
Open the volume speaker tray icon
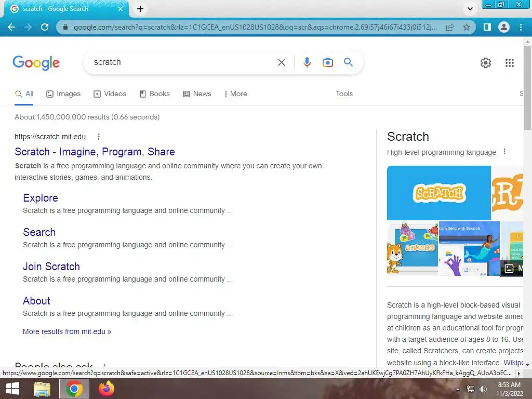[483, 389]
